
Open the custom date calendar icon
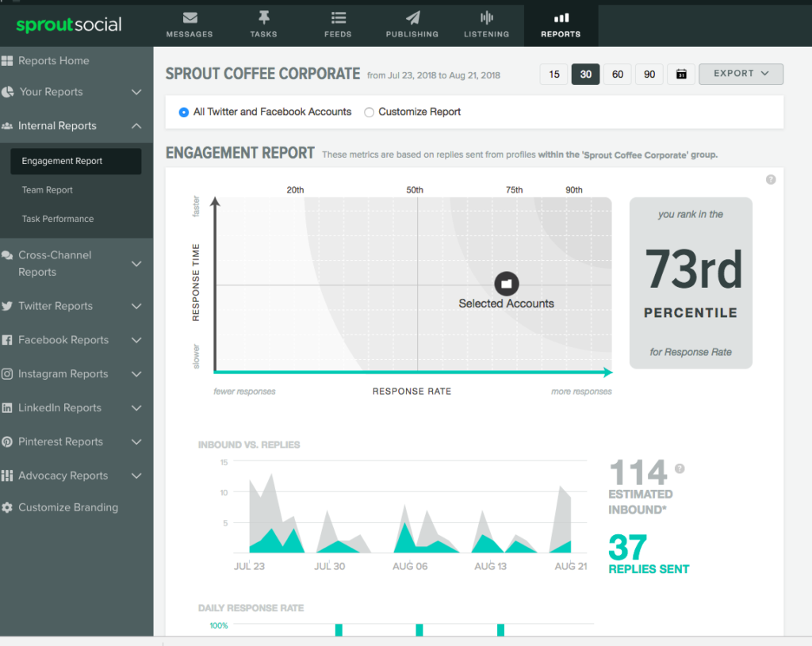(x=681, y=74)
